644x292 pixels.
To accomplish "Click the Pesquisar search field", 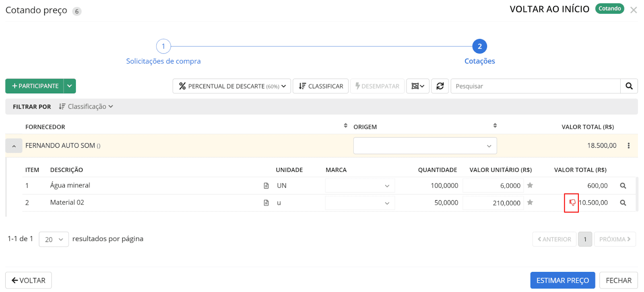I will point(535,86).
